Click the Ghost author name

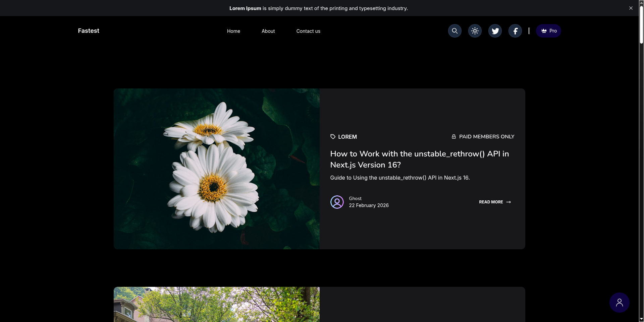click(x=355, y=198)
